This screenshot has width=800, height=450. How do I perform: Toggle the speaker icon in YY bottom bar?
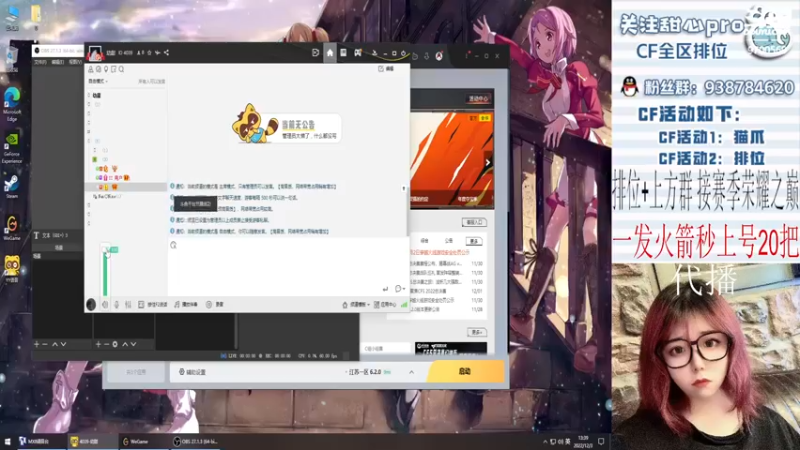[105, 305]
